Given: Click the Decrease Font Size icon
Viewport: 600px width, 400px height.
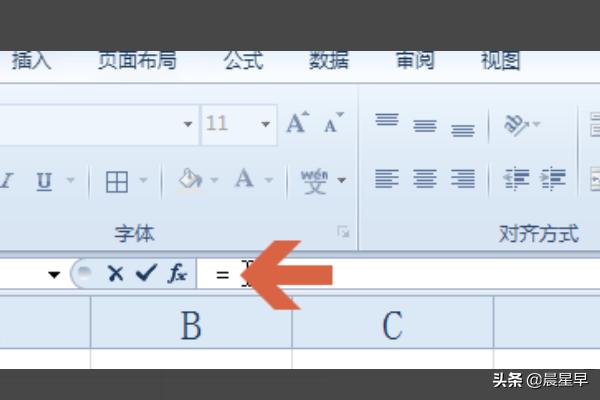Looking at the screenshot, I should (334, 122).
